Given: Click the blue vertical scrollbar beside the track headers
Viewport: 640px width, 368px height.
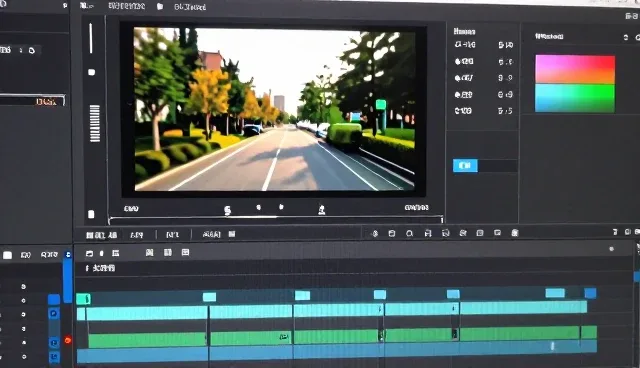Looking at the screenshot, I should coord(67,281).
